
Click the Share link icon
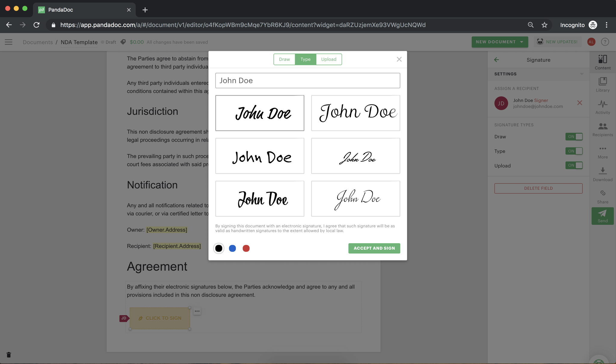602,197
